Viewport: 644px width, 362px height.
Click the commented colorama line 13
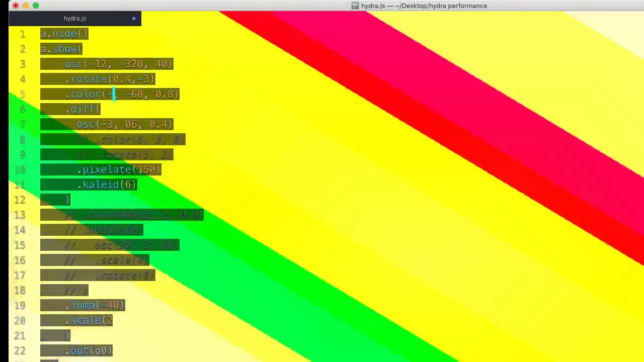pos(133,215)
